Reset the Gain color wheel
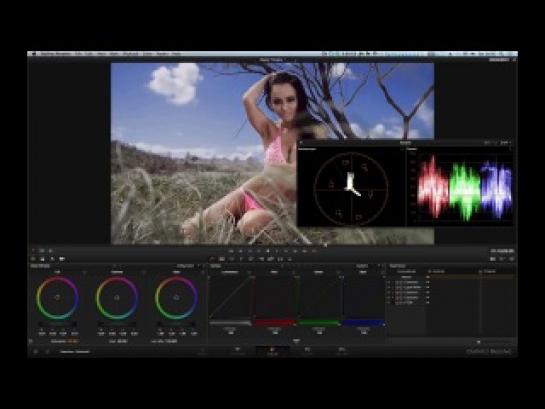Screen dimensions: 545x409 click(203, 272)
